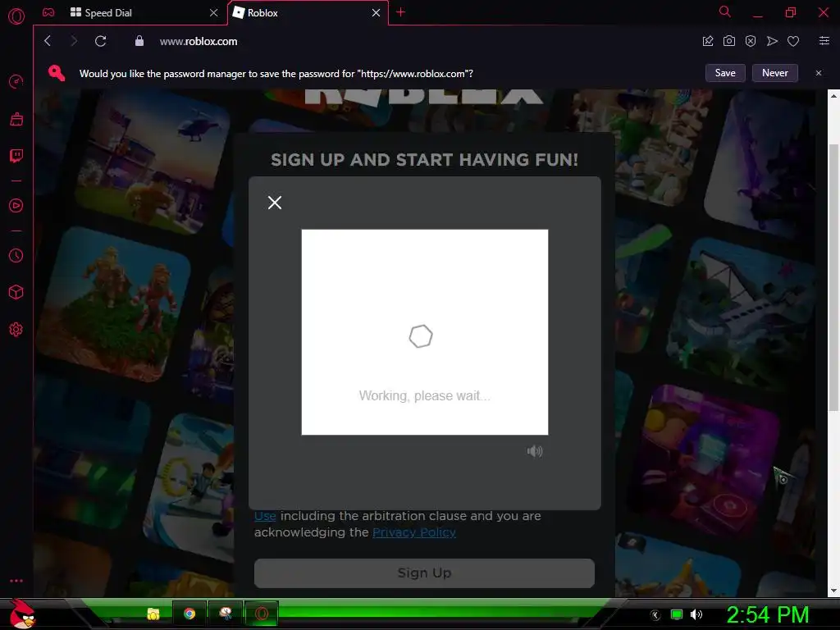
Task: Open the Terms of Use link
Action: point(265,516)
